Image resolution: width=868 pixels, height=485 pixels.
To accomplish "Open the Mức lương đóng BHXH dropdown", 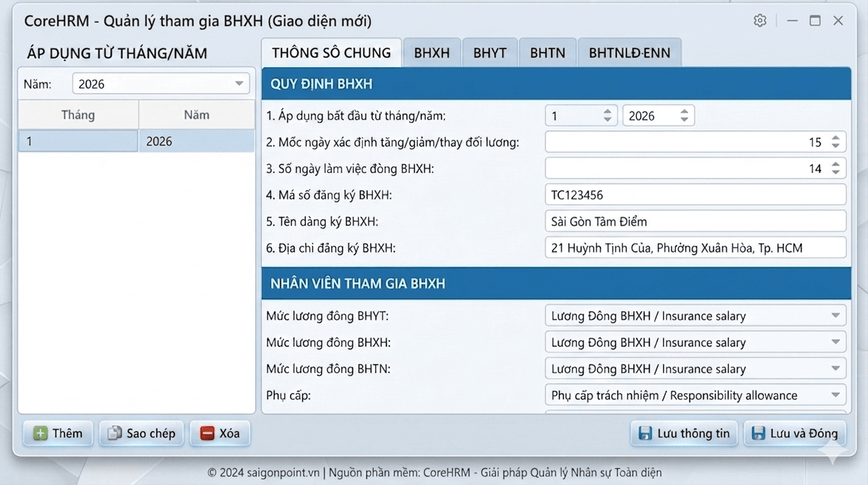I will tap(836, 342).
